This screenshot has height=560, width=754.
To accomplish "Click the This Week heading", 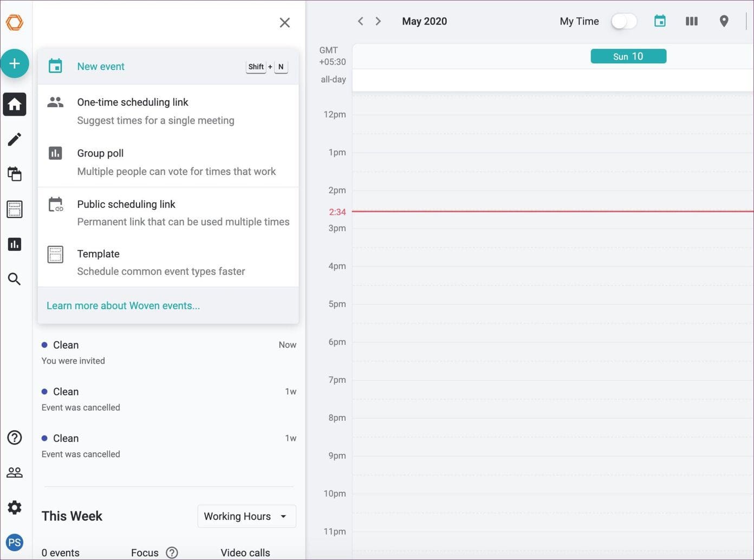I will tap(72, 516).
